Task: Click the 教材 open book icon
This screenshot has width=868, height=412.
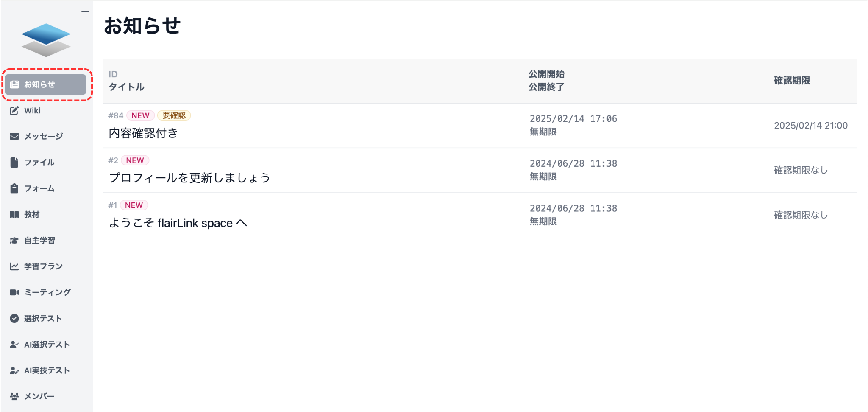Action: 14,215
